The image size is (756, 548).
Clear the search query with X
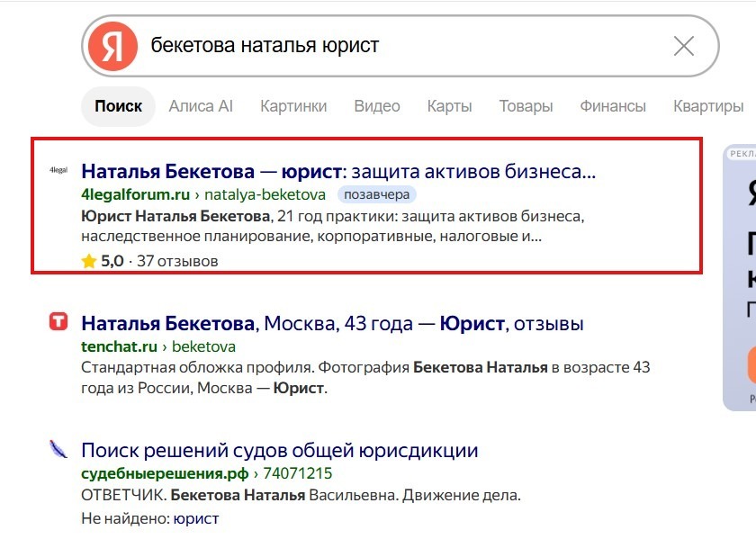click(684, 46)
